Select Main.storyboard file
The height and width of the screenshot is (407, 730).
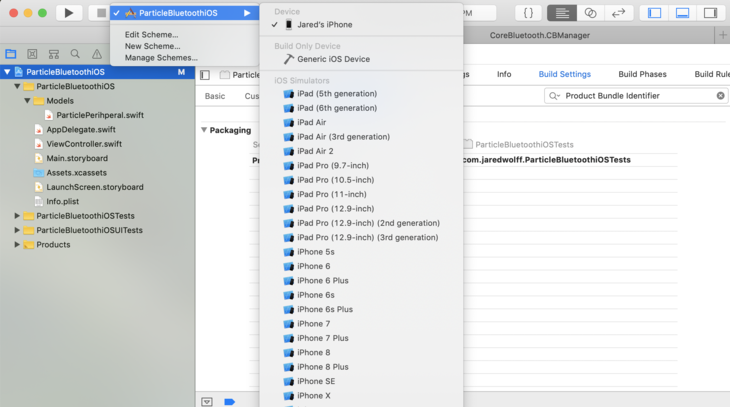click(x=71, y=158)
